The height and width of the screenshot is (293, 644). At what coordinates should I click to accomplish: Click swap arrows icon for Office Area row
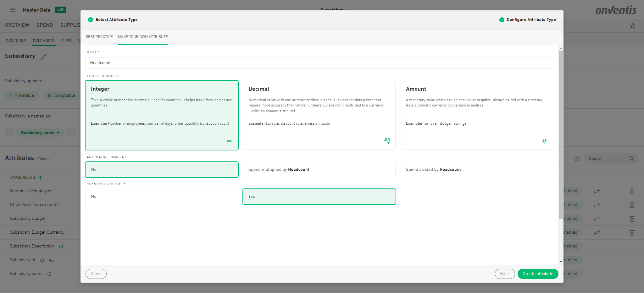(597, 205)
